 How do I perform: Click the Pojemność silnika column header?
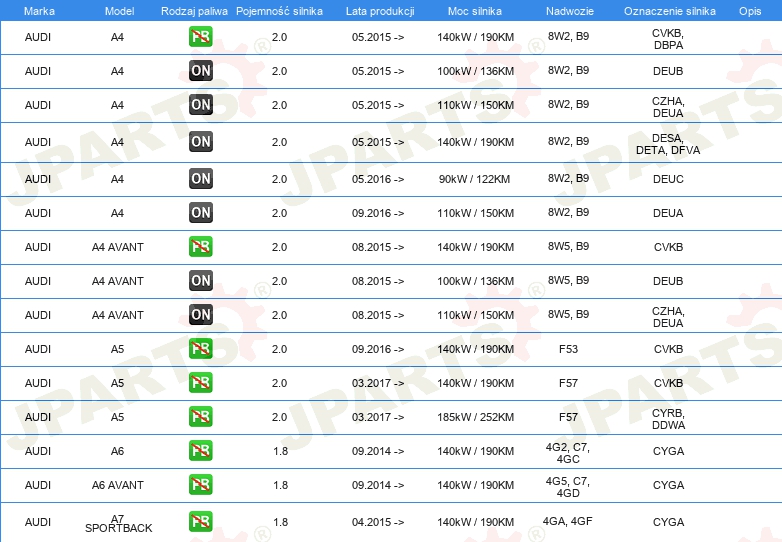pos(279,11)
